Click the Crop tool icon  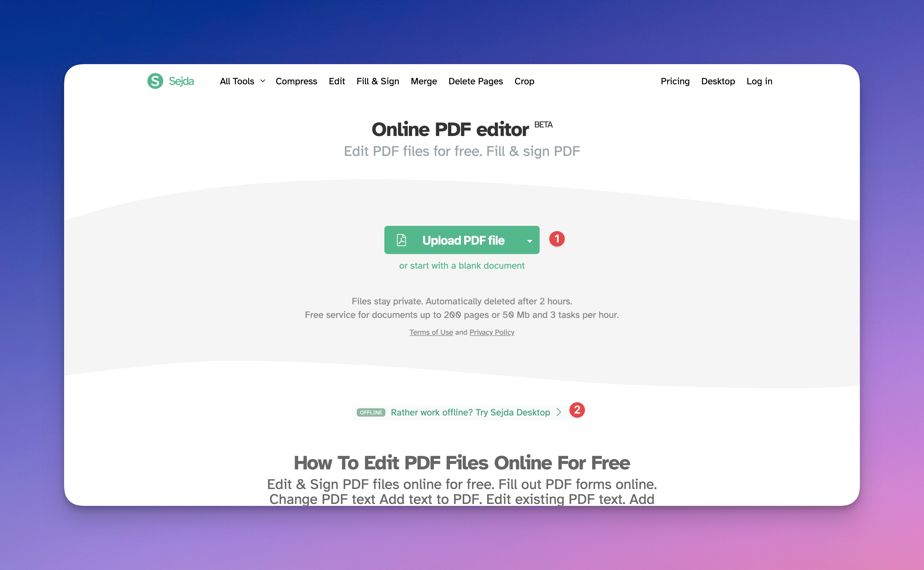[x=525, y=80]
